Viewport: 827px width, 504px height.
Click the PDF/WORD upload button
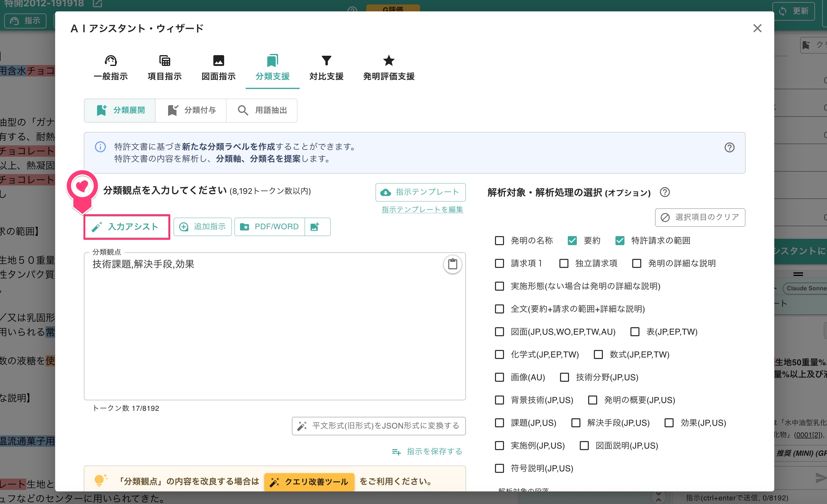click(269, 227)
